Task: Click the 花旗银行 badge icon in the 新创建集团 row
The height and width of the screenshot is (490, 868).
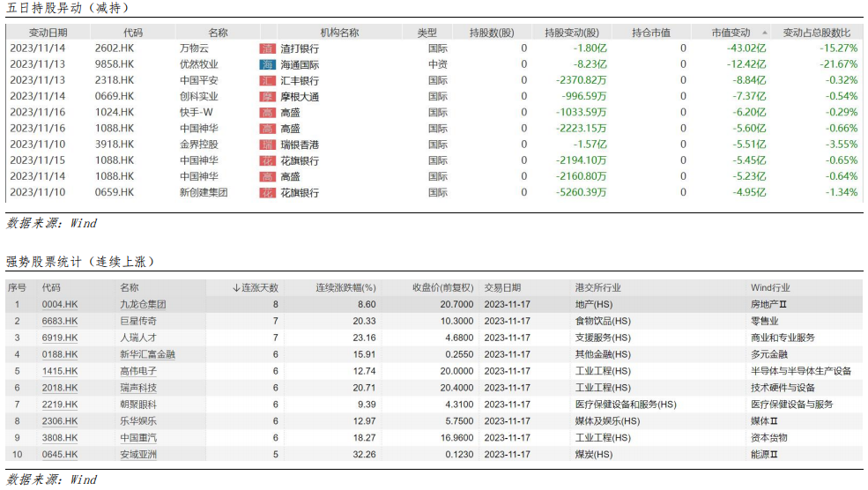Action: (x=267, y=193)
